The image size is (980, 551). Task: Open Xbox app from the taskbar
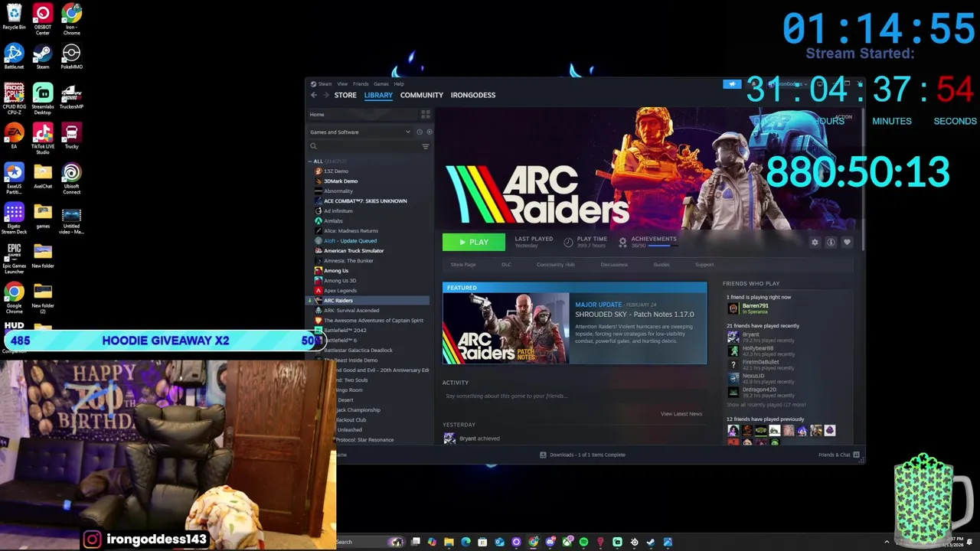point(567,542)
